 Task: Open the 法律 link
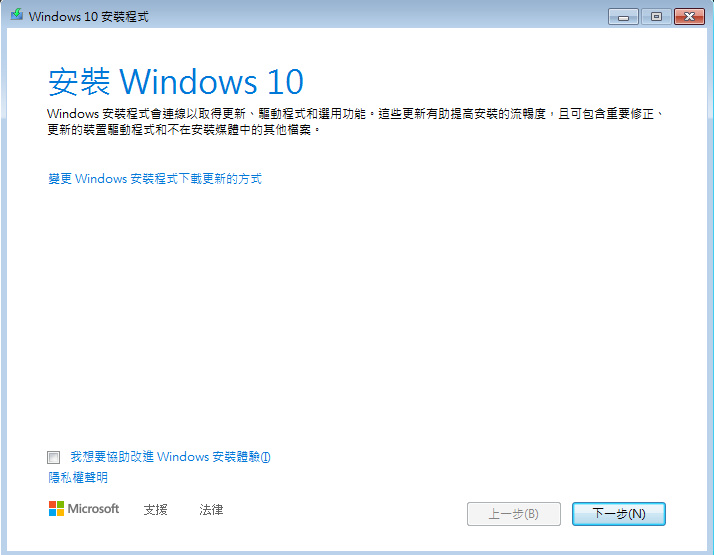tap(211, 509)
